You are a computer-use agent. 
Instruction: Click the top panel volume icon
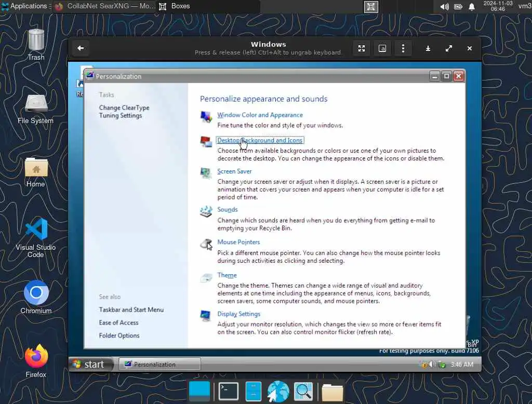pyautogui.click(x=445, y=6)
